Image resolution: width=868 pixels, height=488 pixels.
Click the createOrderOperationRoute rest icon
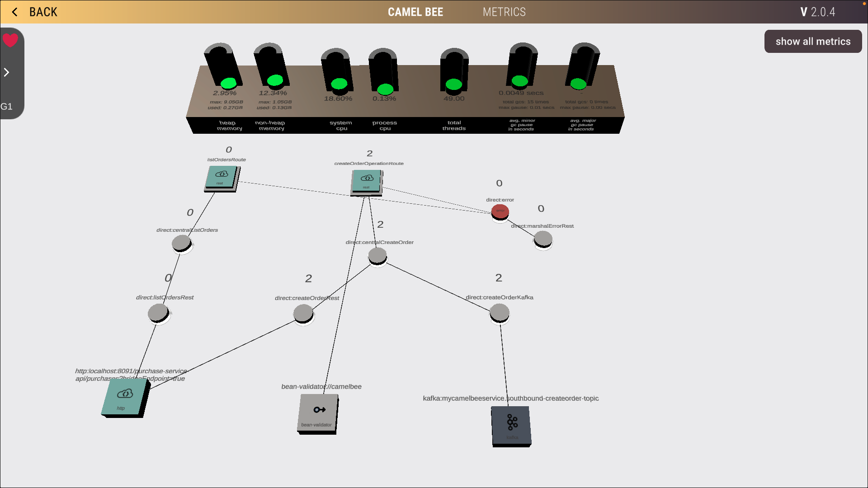366,181
